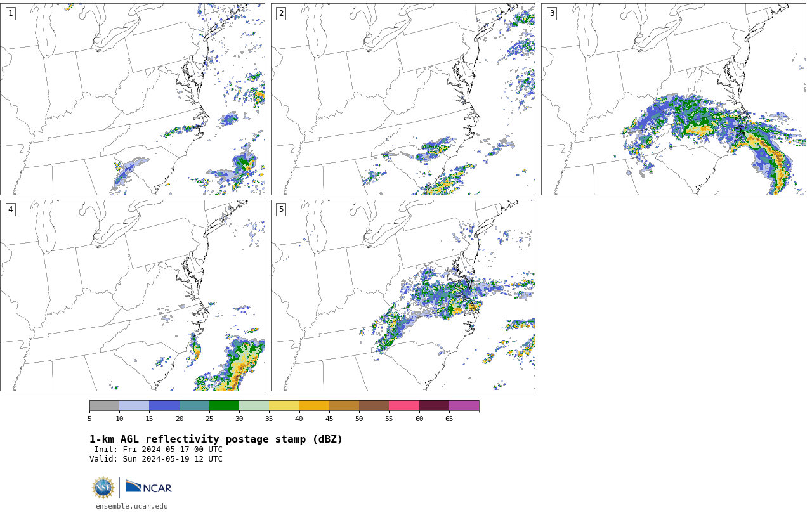812x513 pixels.
Task: Click the dark brown 50-55 dBZ swatch
Action: point(374,406)
